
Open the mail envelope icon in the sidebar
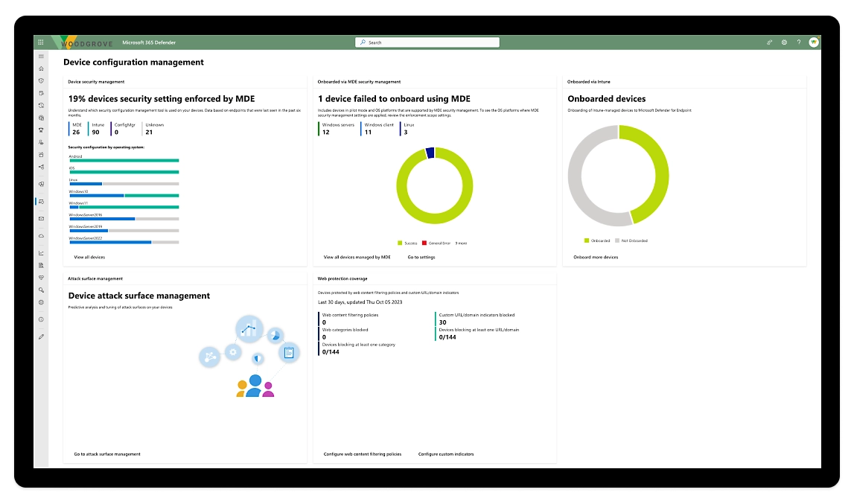coord(41,218)
